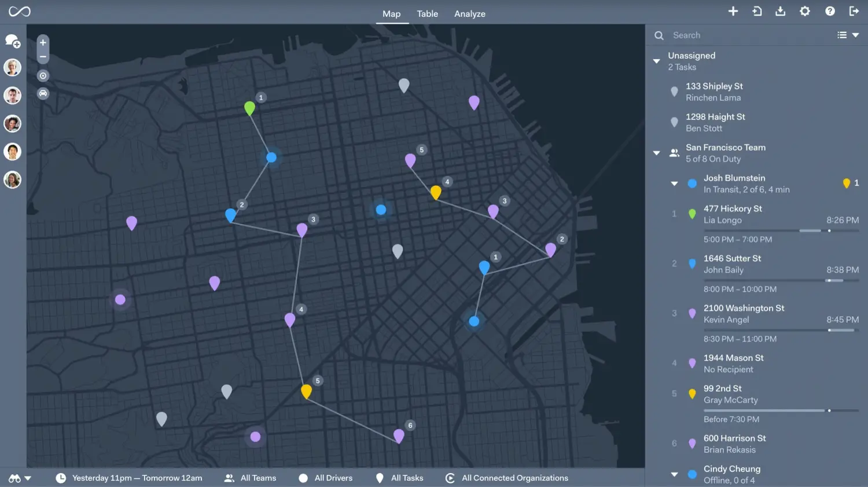This screenshot has height=487, width=868.
Task: Click the All Connected Organizations filter
Action: click(507, 478)
